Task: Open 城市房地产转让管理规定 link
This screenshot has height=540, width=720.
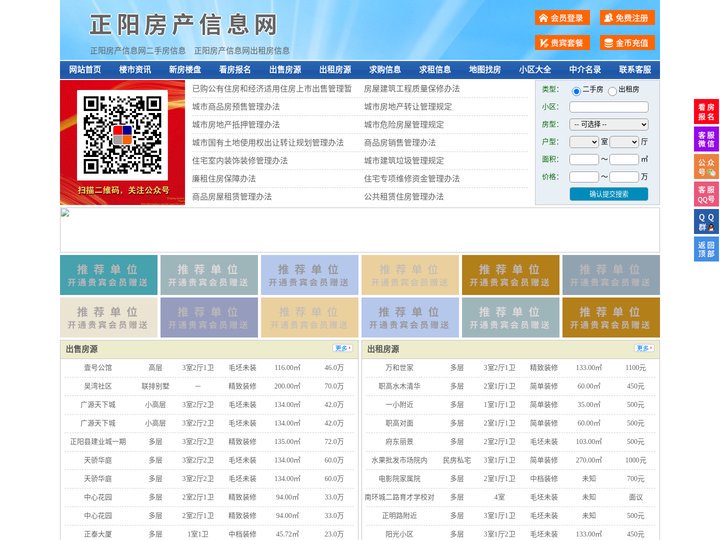Action: click(x=408, y=107)
